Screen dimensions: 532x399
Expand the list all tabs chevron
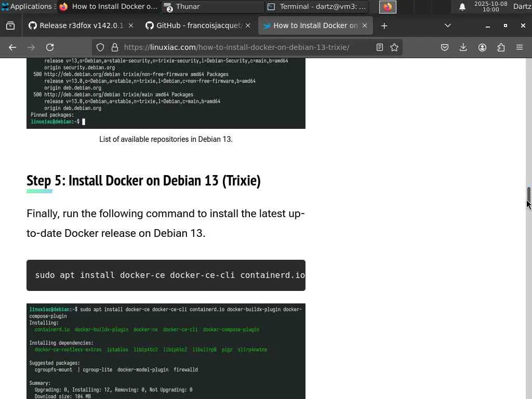(x=448, y=25)
